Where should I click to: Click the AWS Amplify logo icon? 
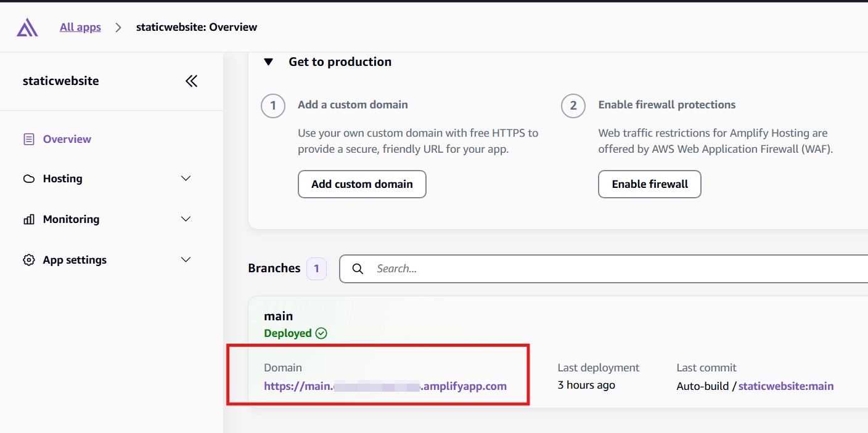27,28
